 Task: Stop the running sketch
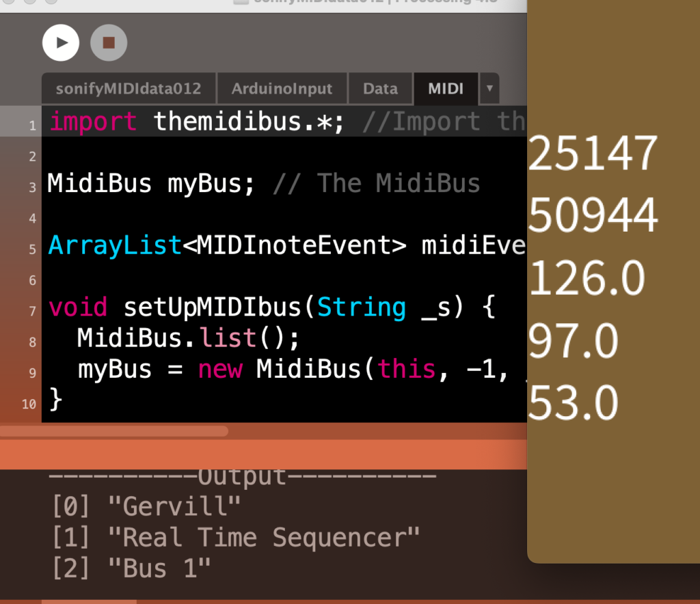click(x=109, y=42)
